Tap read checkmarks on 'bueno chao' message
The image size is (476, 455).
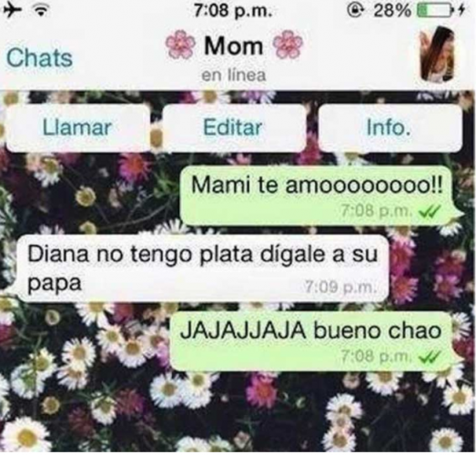[430, 357]
